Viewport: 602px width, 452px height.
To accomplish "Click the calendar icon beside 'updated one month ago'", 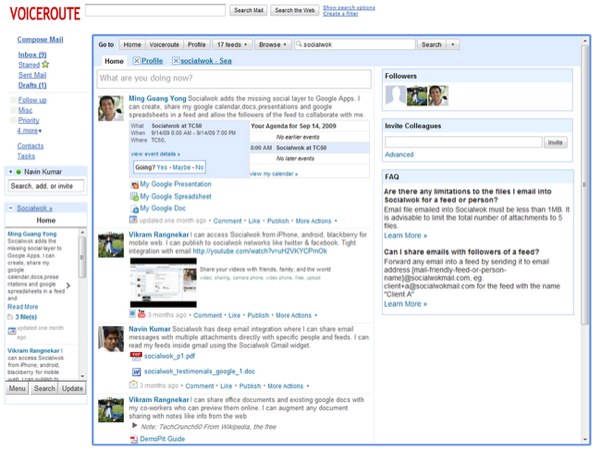I will pos(133,220).
